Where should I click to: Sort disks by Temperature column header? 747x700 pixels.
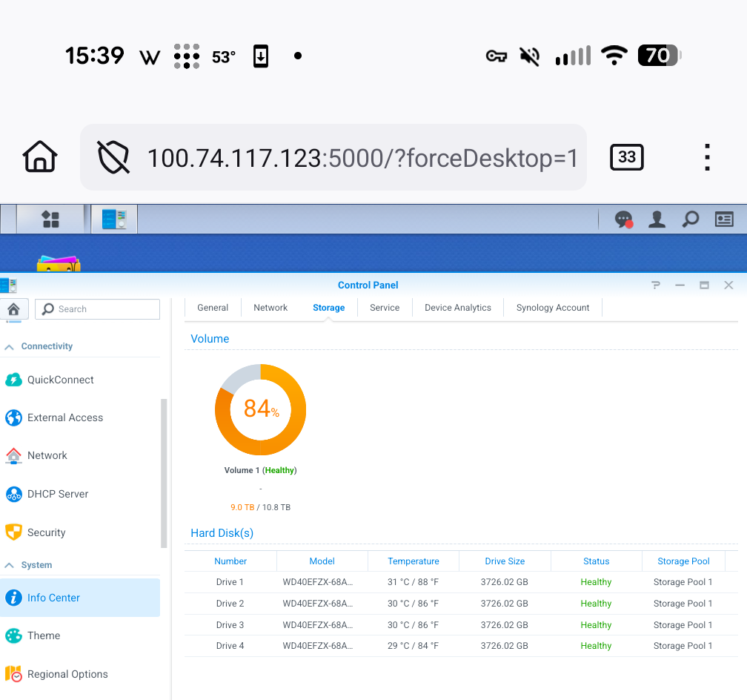414,561
